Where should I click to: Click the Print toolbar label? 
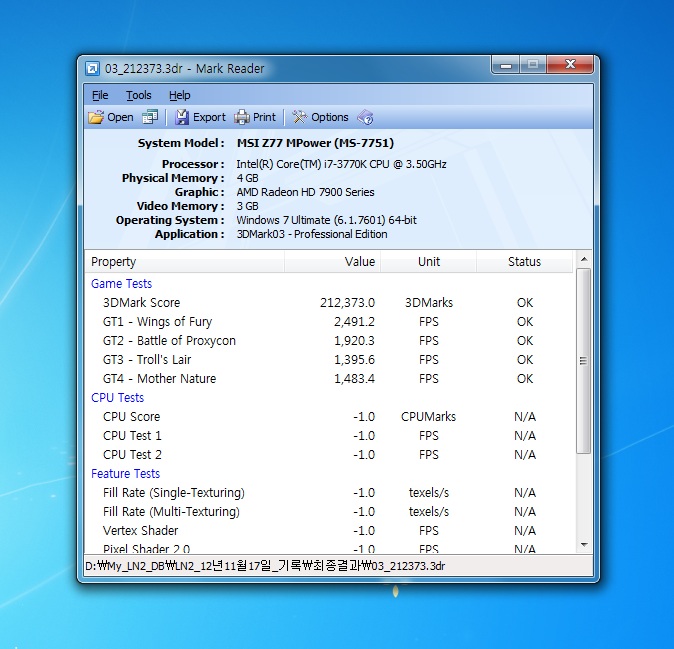pyautogui.click(x=264, y=117)
